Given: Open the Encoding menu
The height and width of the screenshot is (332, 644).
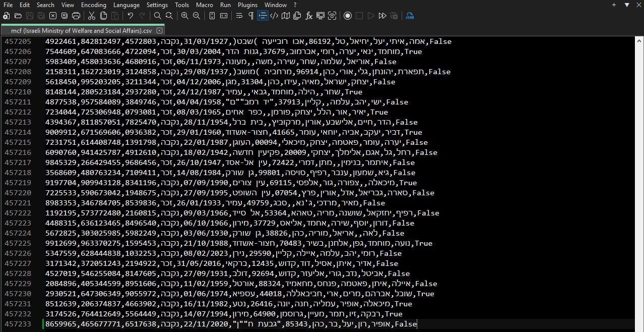Looking at the screenshot, I should 94,5.
